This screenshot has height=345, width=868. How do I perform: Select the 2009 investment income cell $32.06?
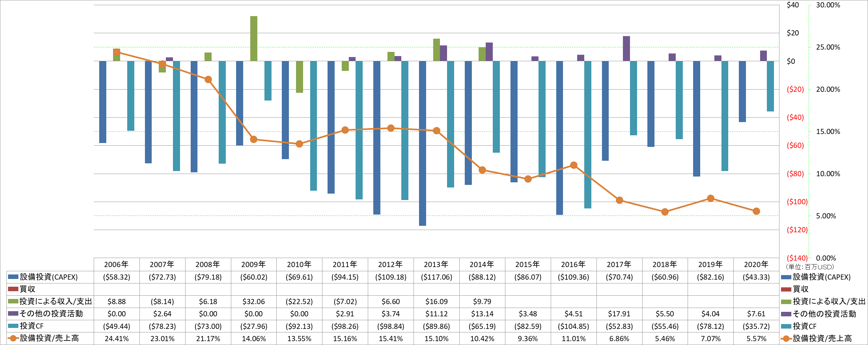point(253,301)
